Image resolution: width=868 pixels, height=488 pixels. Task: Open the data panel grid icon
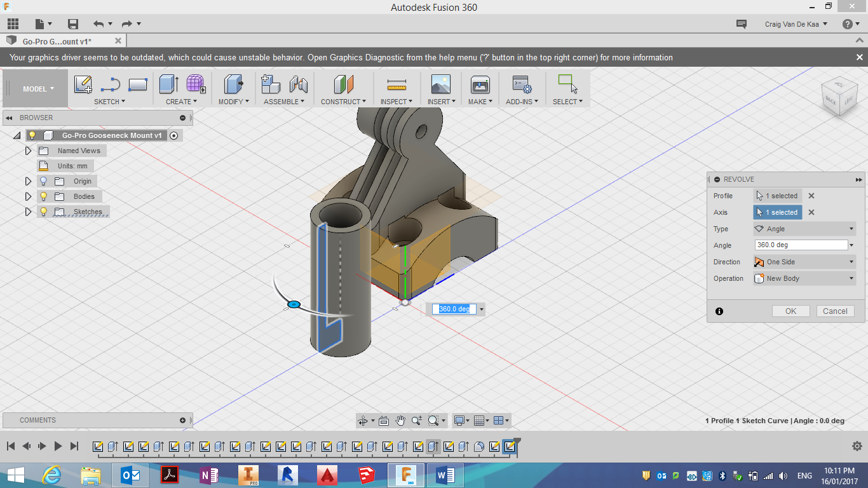point(13,24)
